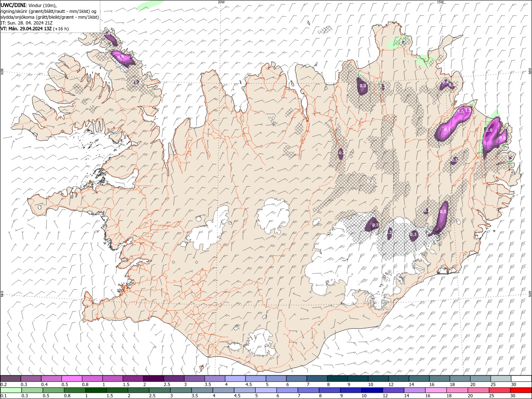This screenshot has width=532, height=399.
Task: Pick the dark purple 2 swatch in the upper scale
Action: (x=153, y=379)
